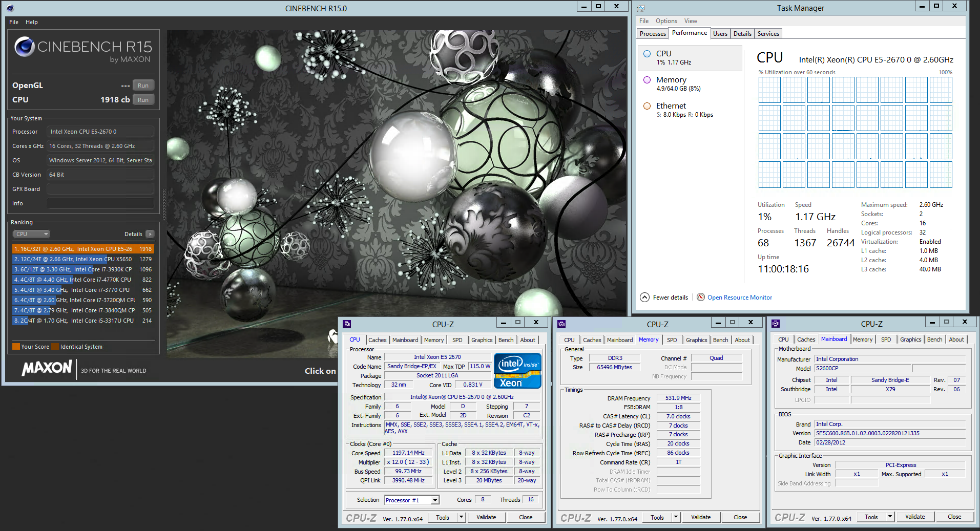
Task: Open Graphics tab in Mainboard CPU-Z window
Action: pos(910,339)
